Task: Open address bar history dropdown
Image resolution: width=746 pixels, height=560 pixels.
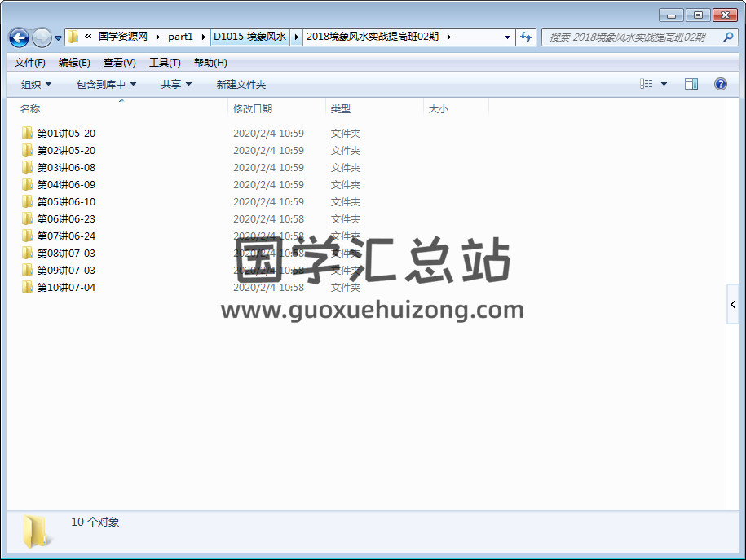Action: click(x=507, y=37)
